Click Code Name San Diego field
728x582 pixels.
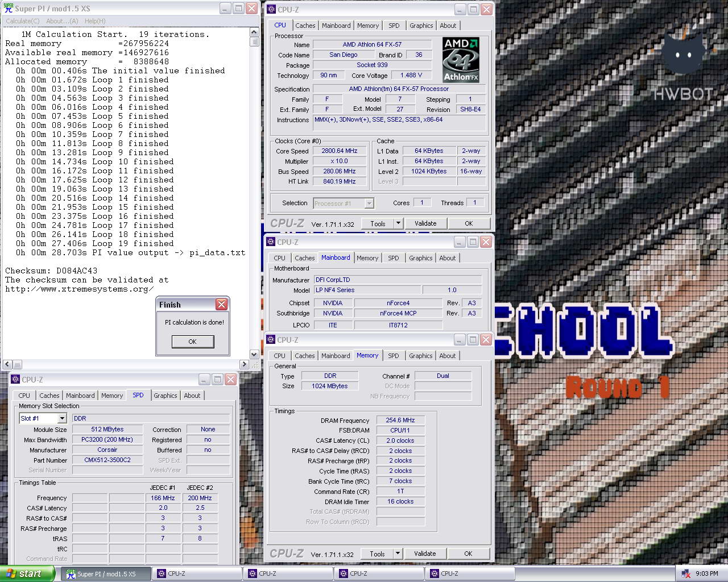point(344,55)
